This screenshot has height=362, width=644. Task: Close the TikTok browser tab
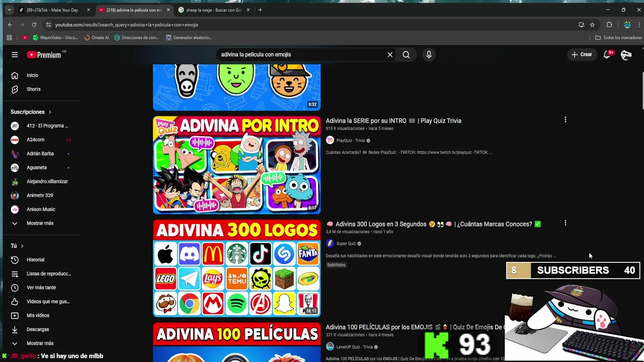(x=88, y=10)
